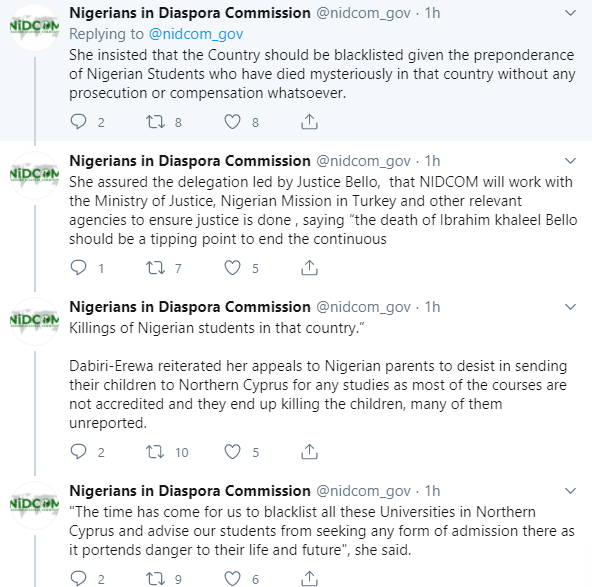Viewport: 592px width, 587px height.
Task: Share the tweet about unaccredited courses
Action: [x=309, y=451]
